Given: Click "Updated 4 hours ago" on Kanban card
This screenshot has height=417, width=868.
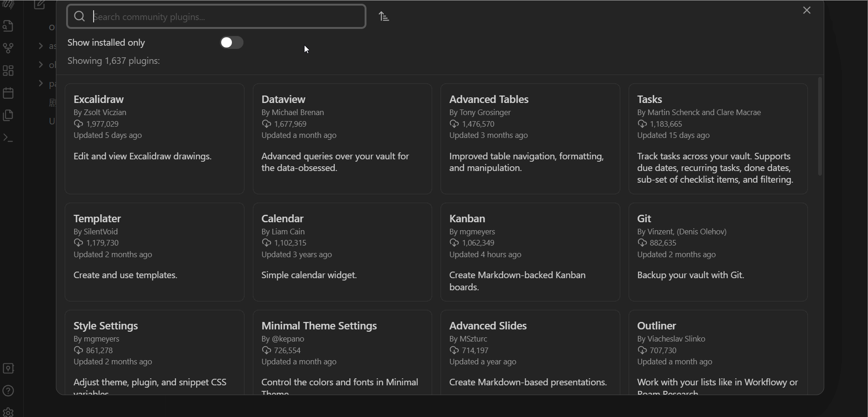Looking at the screenshot, I should pos(485,254).
